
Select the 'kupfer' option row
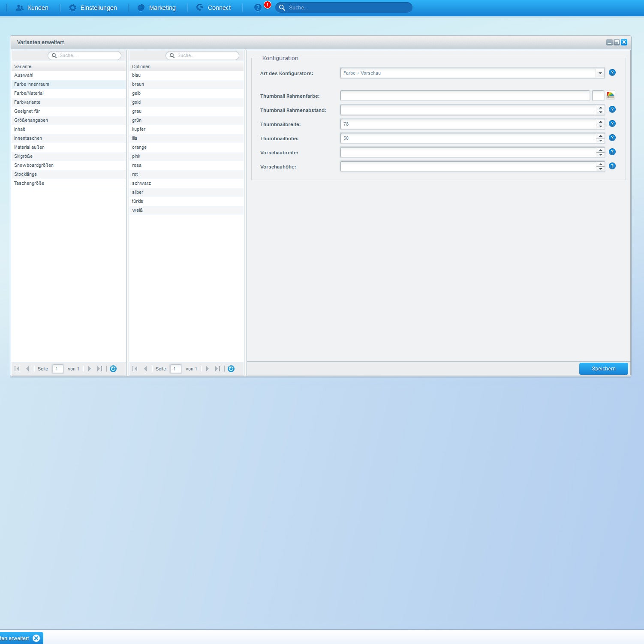pyautogui.click(x=187, y=129)
